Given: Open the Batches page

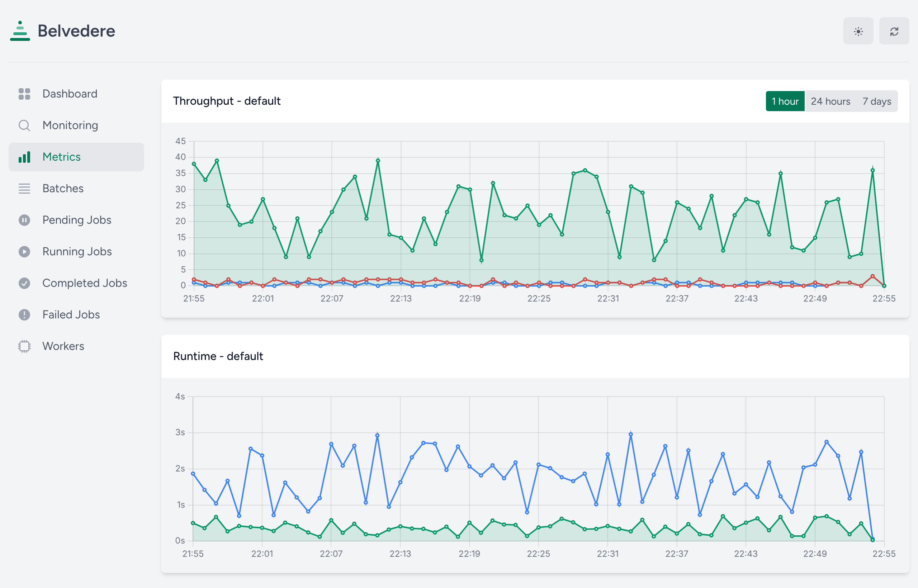Looking at the screenshot, I should (x=76, y=189).
